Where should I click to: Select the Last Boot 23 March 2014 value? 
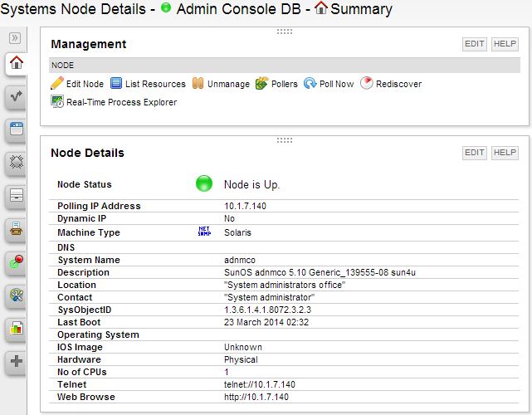[266, 322]
